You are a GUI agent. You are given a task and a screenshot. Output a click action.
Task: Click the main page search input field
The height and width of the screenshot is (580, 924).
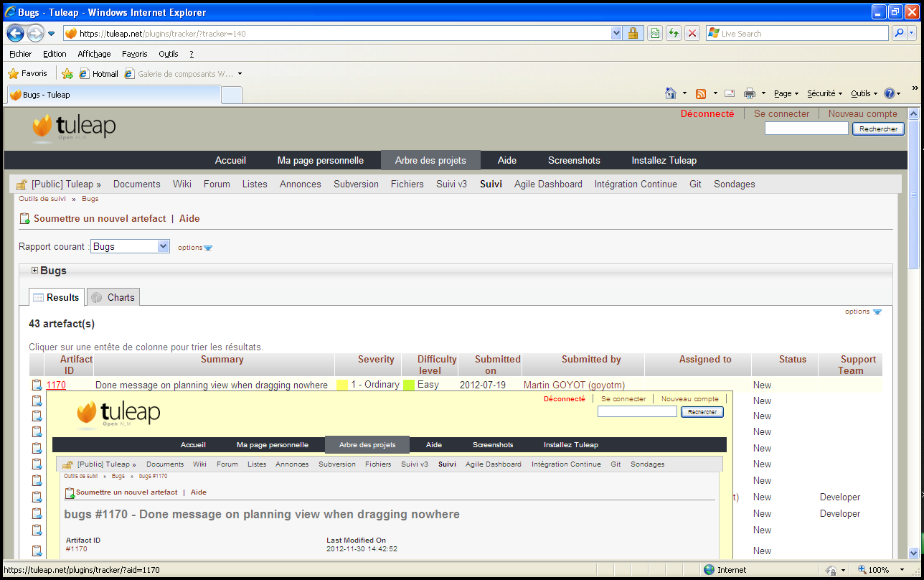(x=806, y=128)
